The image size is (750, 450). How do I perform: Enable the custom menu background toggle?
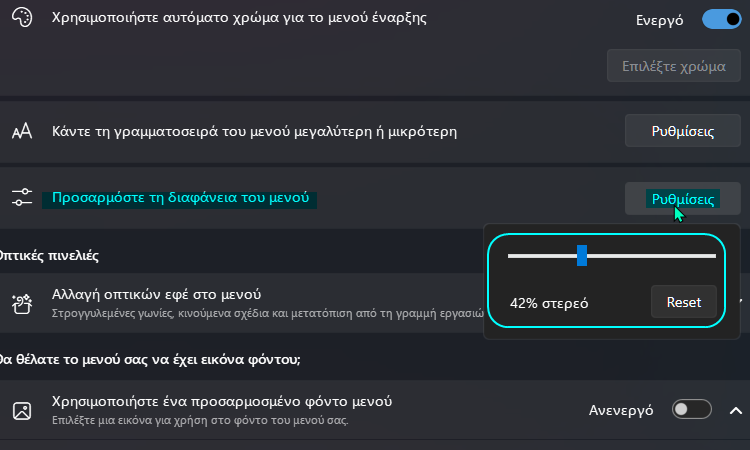click(x=692, y=409)
